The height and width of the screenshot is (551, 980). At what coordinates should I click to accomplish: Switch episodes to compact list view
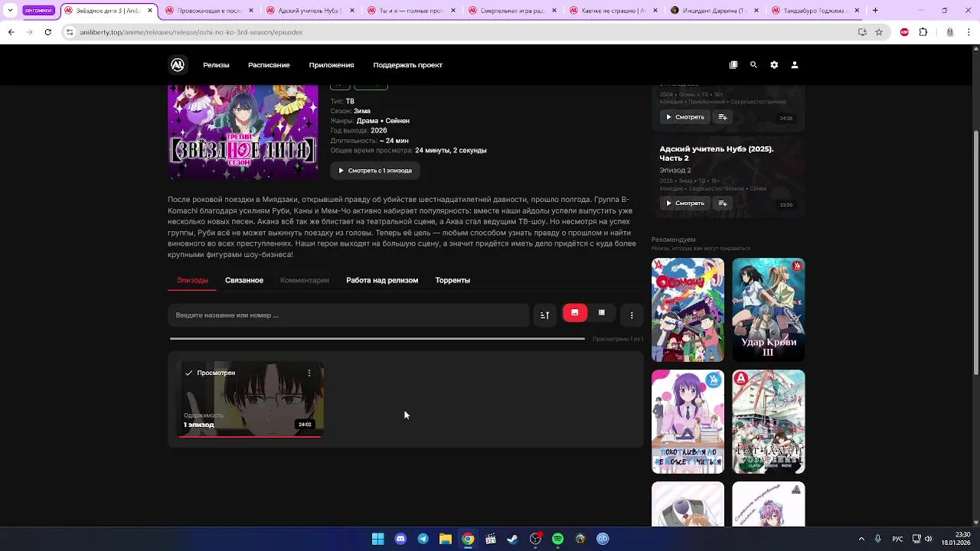(602, 313)
